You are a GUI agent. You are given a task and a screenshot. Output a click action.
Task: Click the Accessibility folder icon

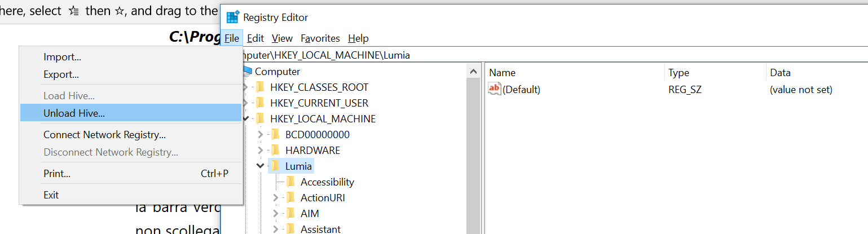pyautogui.click(x=290, y=182)
